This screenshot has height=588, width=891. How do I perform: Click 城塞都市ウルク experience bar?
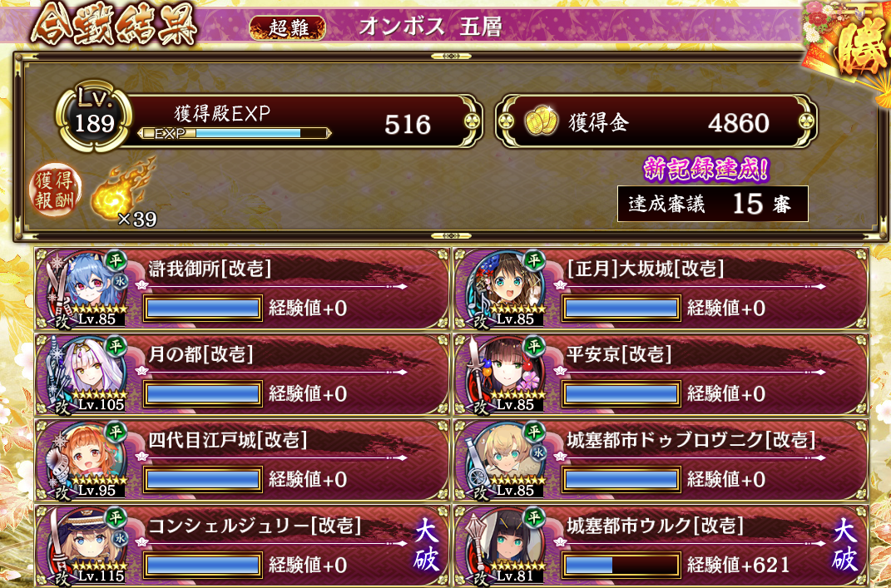click(x=621, y=565)
